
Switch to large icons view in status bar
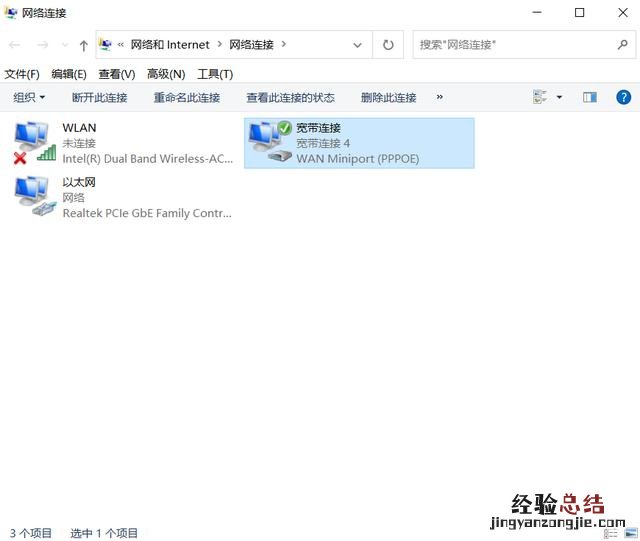(631, 533)
